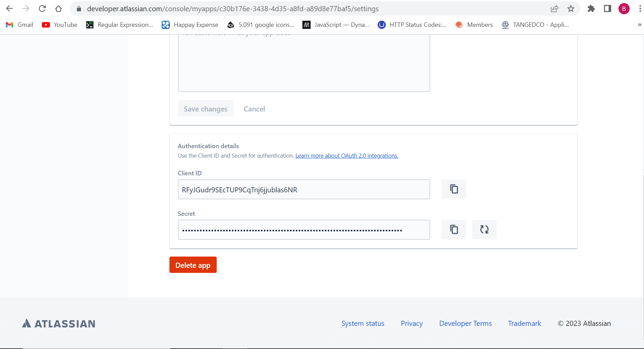The image size is (644, 349).
Task: Open the Members bookmark
Action: [x=474, y=24]
